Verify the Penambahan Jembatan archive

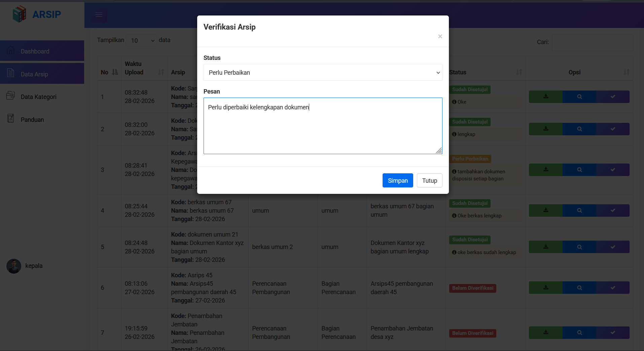[x=613, y=332]
